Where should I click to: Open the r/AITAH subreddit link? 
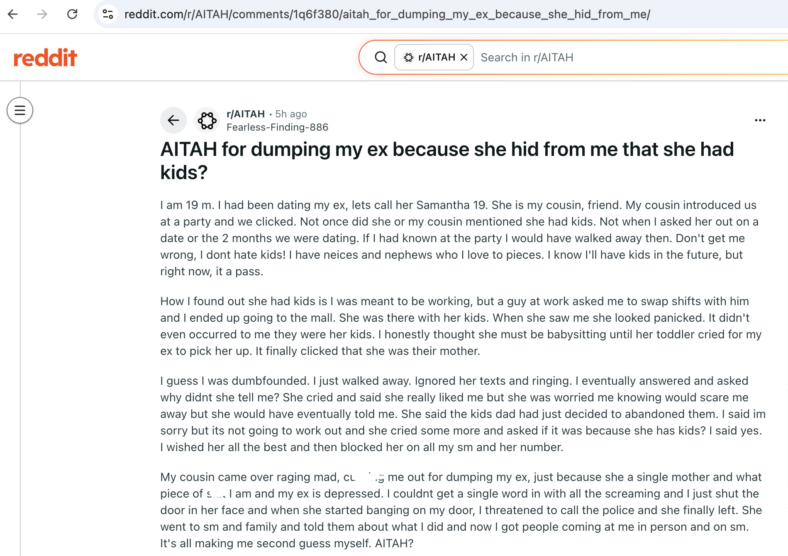click(245, 114)
